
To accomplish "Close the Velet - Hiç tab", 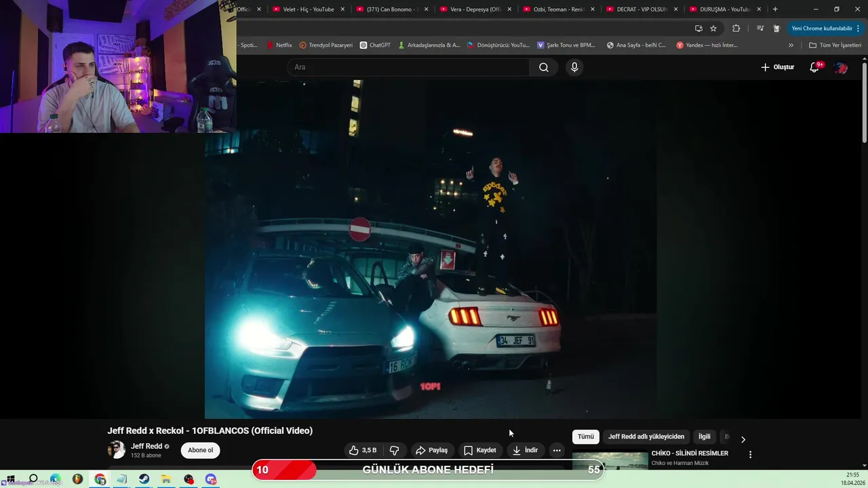I will click(x=342, y=9).
